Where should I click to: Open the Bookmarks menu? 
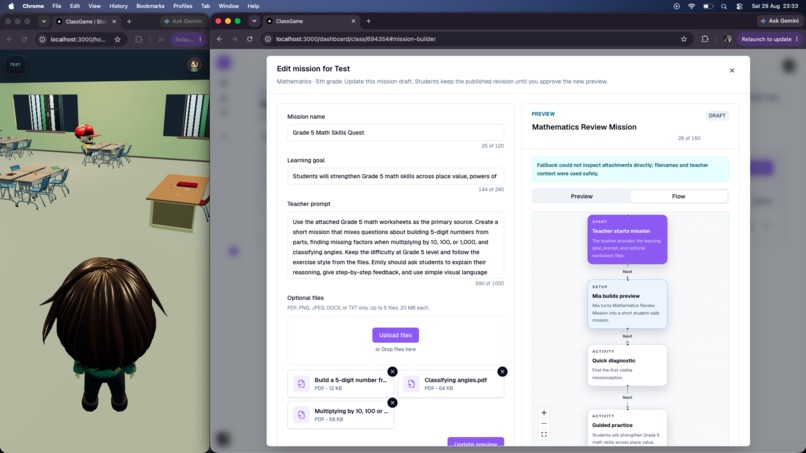click(150, 6)
